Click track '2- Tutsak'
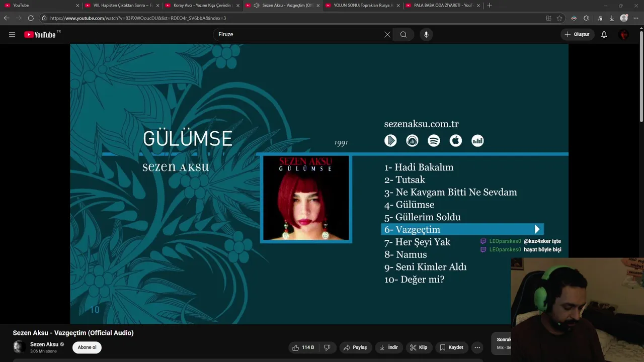Screen dimensions: 644x362 [x=405, y=180]
